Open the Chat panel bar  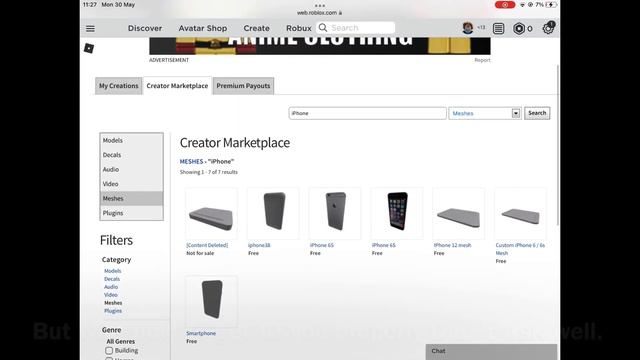[x=491, y=351]
